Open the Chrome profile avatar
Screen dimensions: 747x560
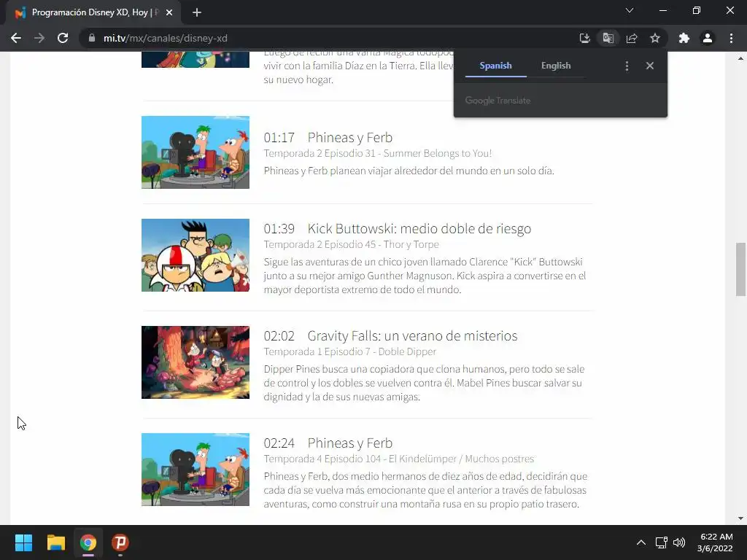click(708, 38)
